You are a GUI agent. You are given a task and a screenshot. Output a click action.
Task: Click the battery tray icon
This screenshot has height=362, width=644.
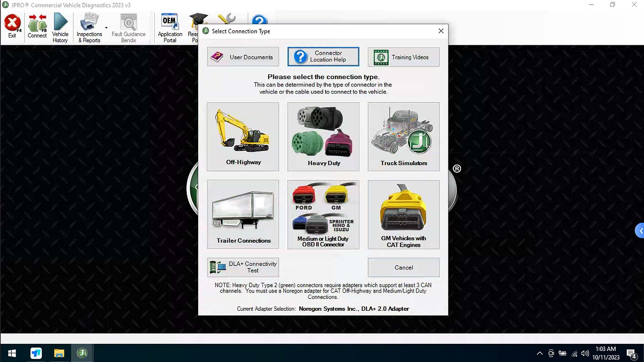click(563, 353)
